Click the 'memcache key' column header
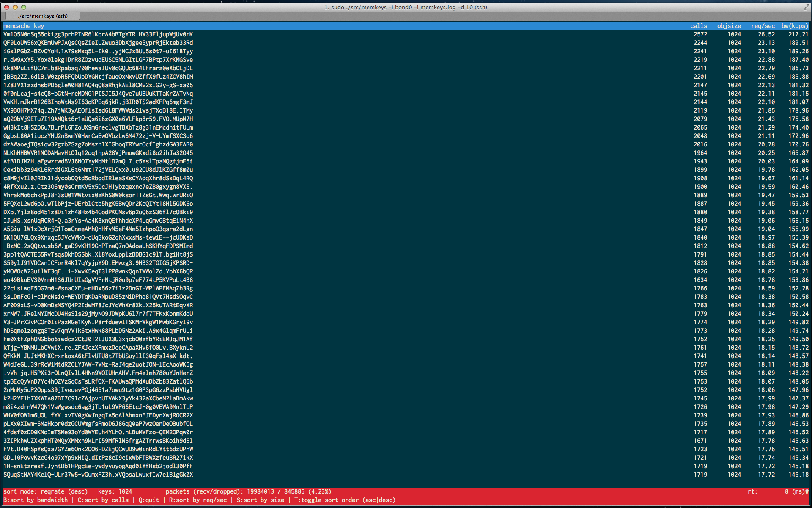Viewport: 812px width, 508px height. coord(24,26)
